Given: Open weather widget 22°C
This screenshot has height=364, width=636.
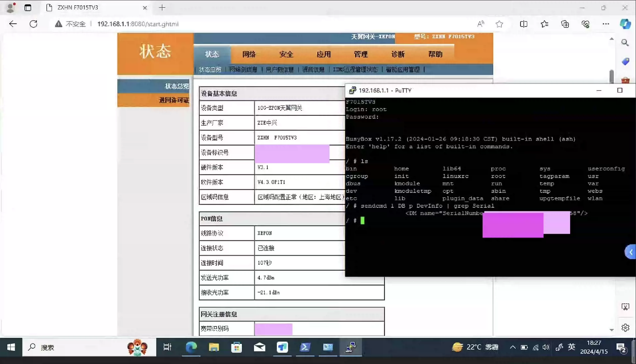Looking at the screenshot, I should pos(475,347).
